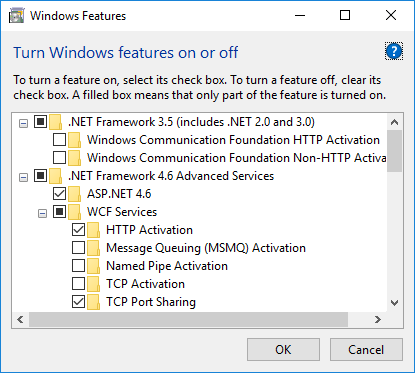Select the 'ASP.NET 4.6' label
The image size is (415, 373).
click(119, 194)
